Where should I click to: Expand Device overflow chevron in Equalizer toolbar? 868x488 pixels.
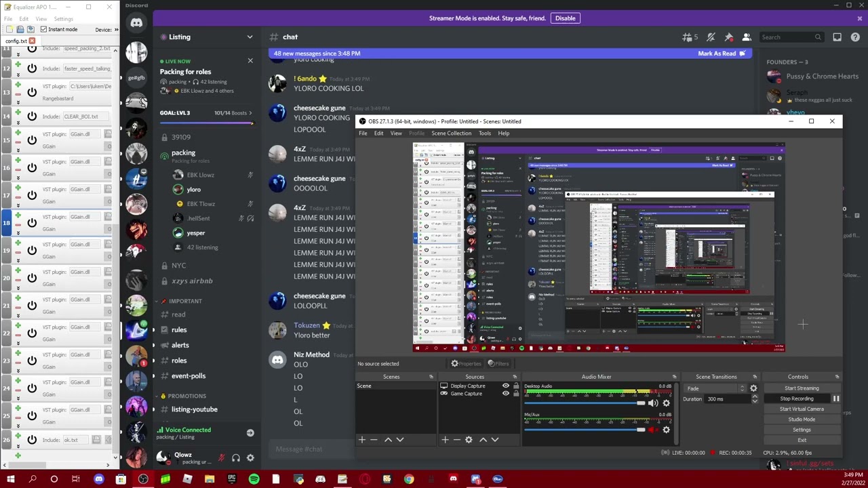(x=116, y=29)
